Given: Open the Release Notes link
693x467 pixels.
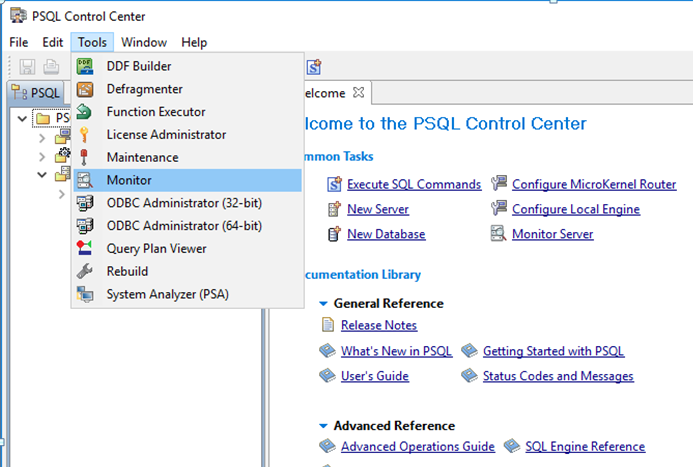Looking at the screenshot, I should coord(379,325).
